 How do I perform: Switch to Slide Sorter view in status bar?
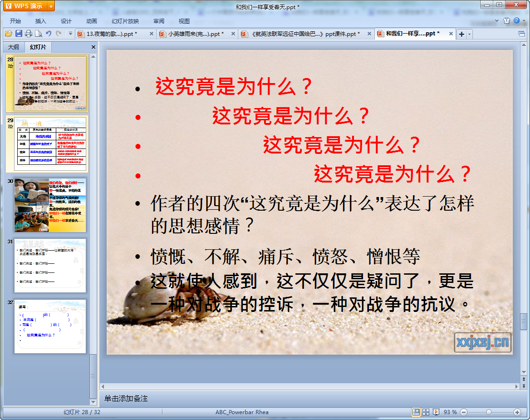426,412
